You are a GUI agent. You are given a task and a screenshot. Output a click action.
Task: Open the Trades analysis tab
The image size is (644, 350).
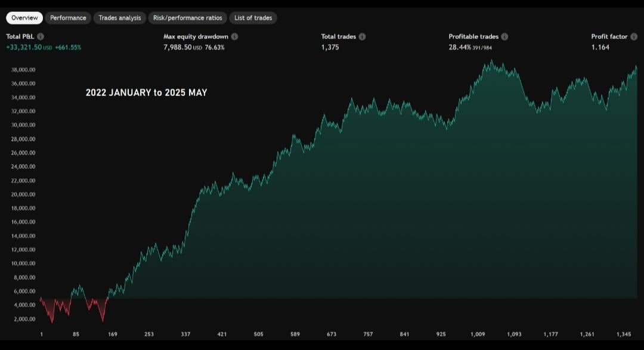click(x=120, y=18)
